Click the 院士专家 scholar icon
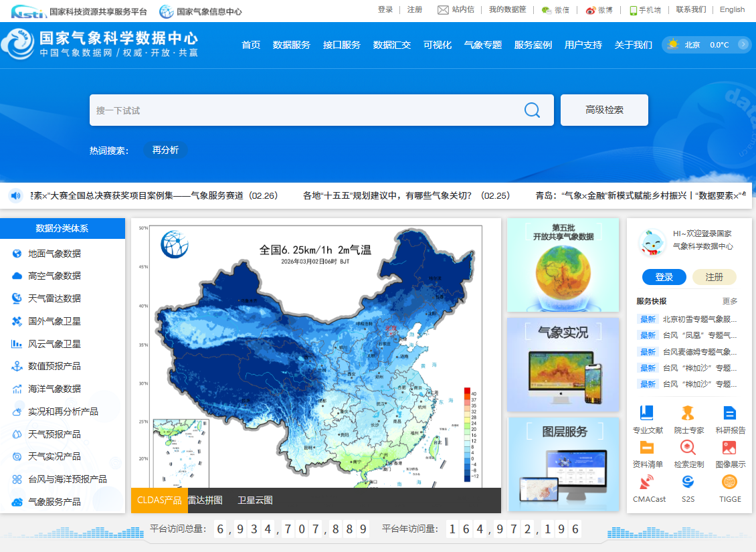The height and width of the screenshot is (552, 756). (688, 414)
